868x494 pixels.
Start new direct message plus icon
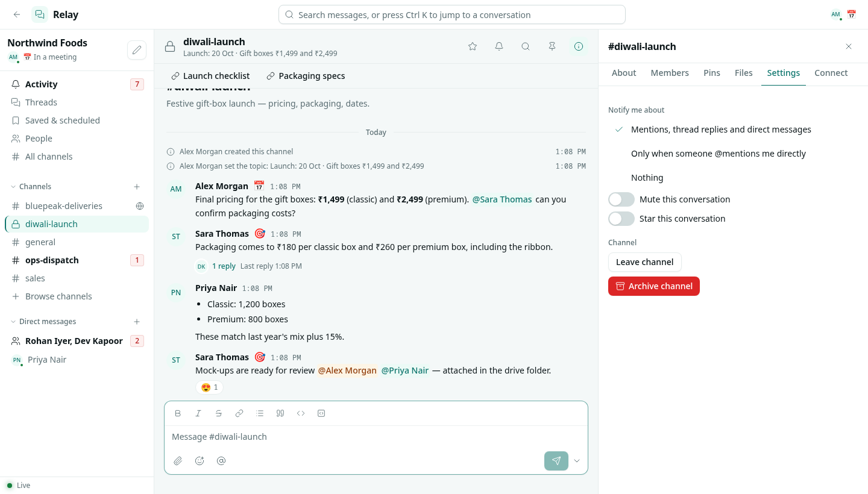pyautogui.click(x=137, y=322)
